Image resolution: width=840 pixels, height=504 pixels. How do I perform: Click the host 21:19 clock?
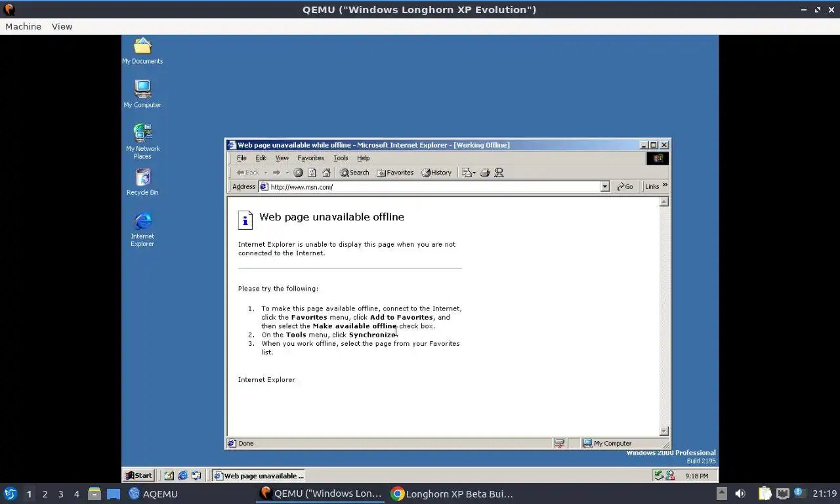pyautogui.click(x=824, y=494)
